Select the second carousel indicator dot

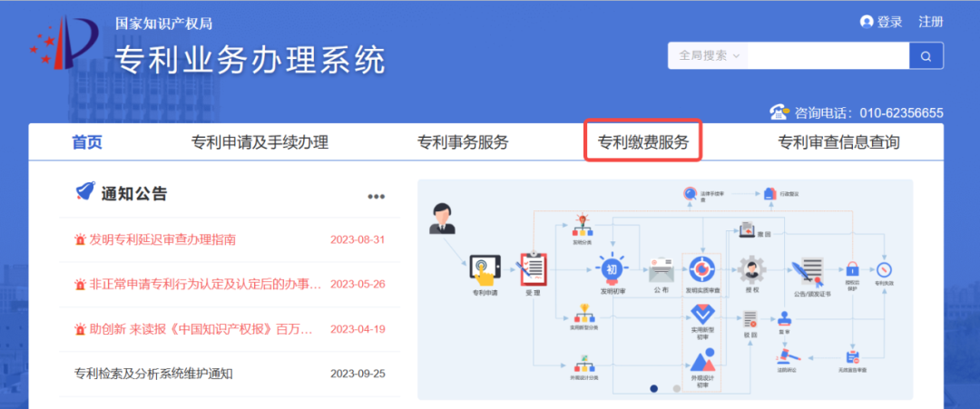(676, 388)
